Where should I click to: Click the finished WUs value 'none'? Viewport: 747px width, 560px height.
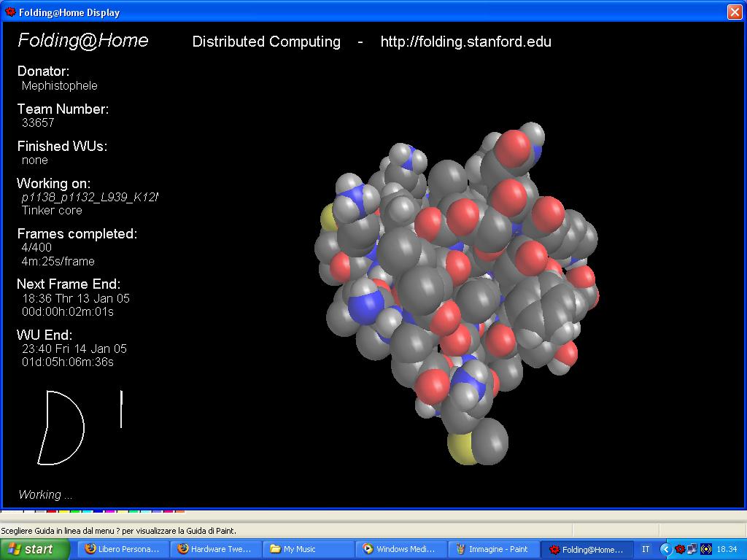pyautogui.click(x=35, y=160)
